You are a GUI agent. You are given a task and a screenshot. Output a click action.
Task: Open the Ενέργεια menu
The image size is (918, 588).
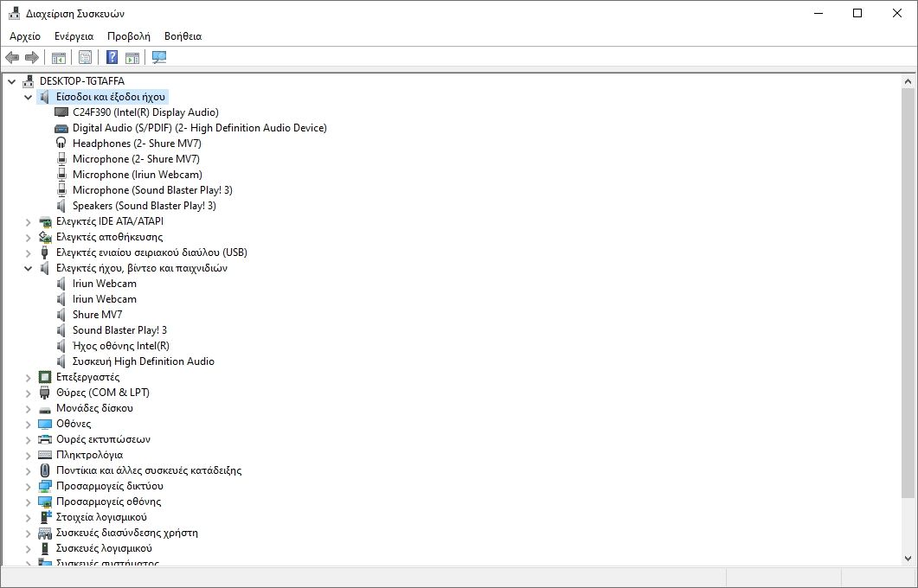click(x=74, y=36)
